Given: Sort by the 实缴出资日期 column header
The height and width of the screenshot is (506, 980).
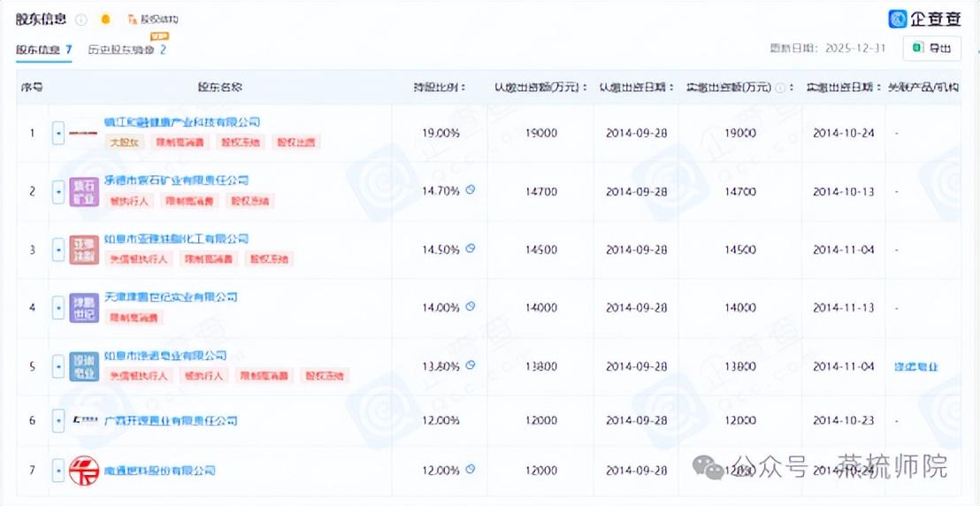Looking at the screenshot, I should point(844,88).
